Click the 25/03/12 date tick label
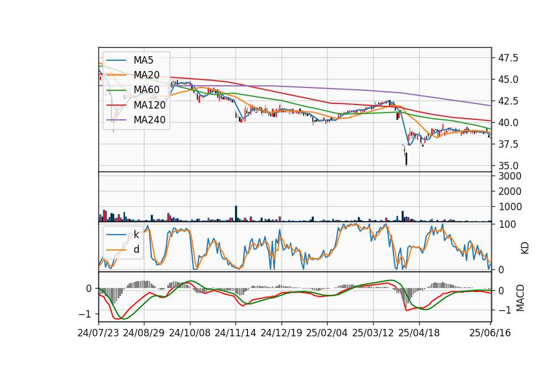The height and width of the screenshot is (392, 546). coord(373,333)
